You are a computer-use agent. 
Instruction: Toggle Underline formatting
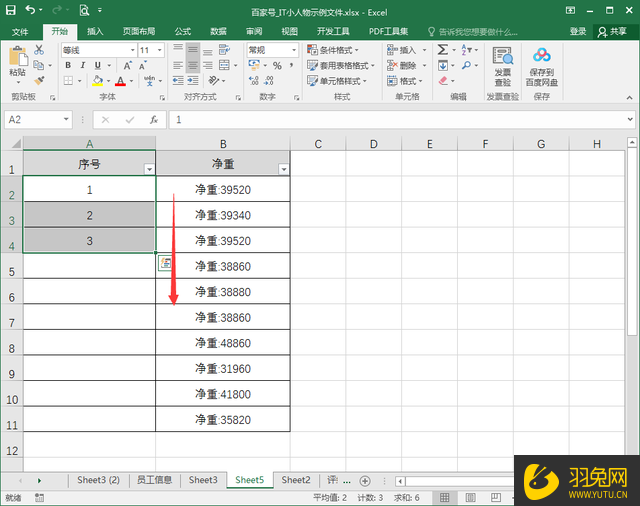[98, 65]
